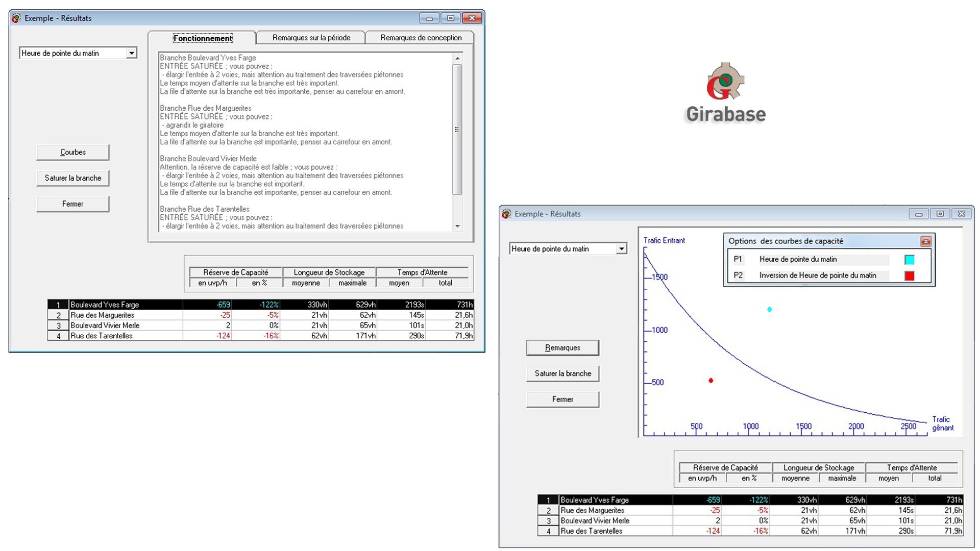Click the cyan P1 color swatch

[x=909, y=260]
